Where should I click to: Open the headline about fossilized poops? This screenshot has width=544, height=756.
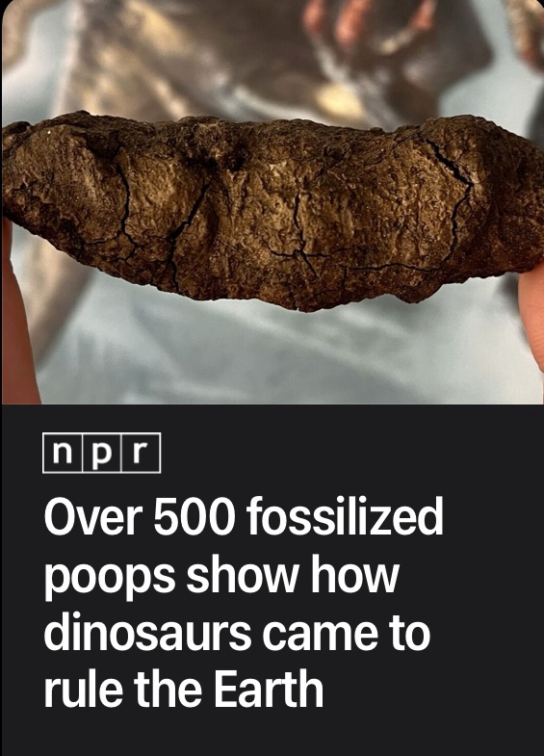click(244, 604)
